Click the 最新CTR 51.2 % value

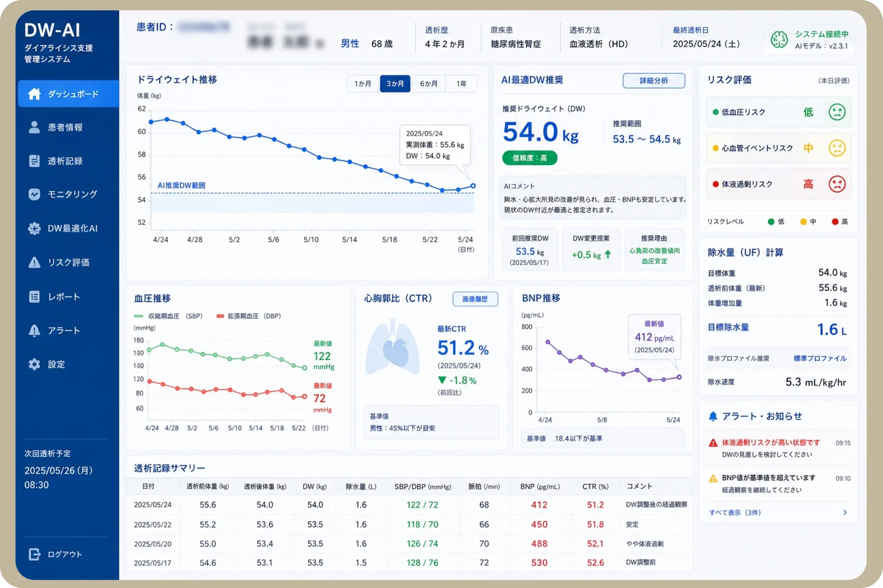point(463,348)
